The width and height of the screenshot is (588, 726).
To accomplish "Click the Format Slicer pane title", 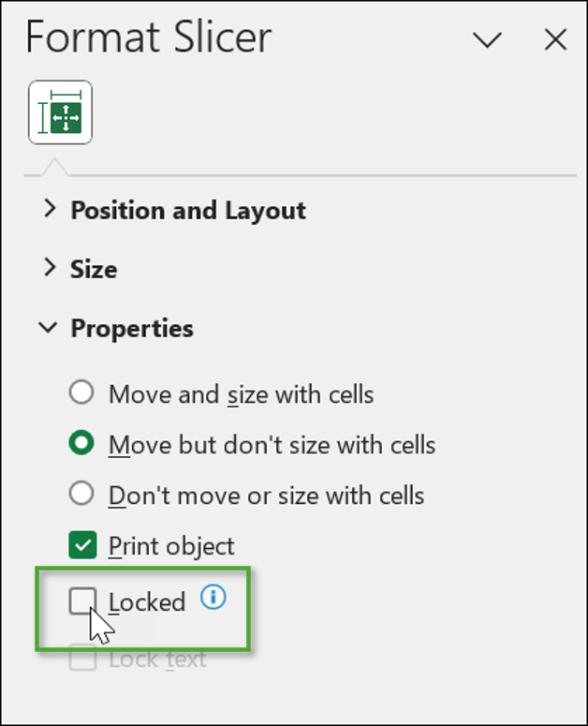I will 148,37.
